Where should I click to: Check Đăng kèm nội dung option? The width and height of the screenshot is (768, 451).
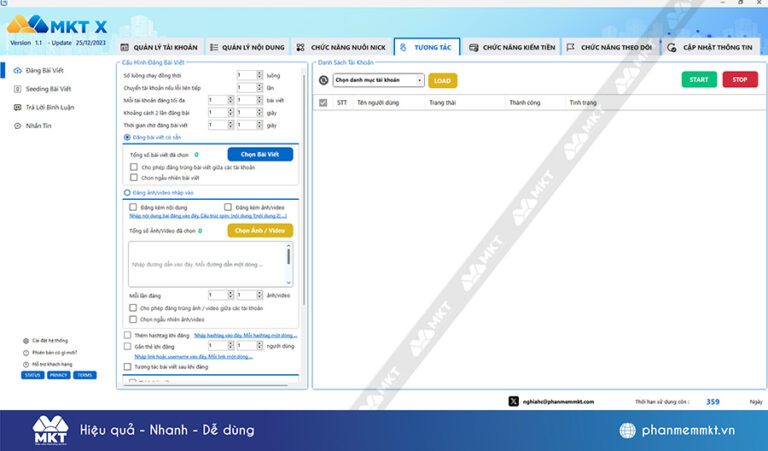tap(133, 207)
